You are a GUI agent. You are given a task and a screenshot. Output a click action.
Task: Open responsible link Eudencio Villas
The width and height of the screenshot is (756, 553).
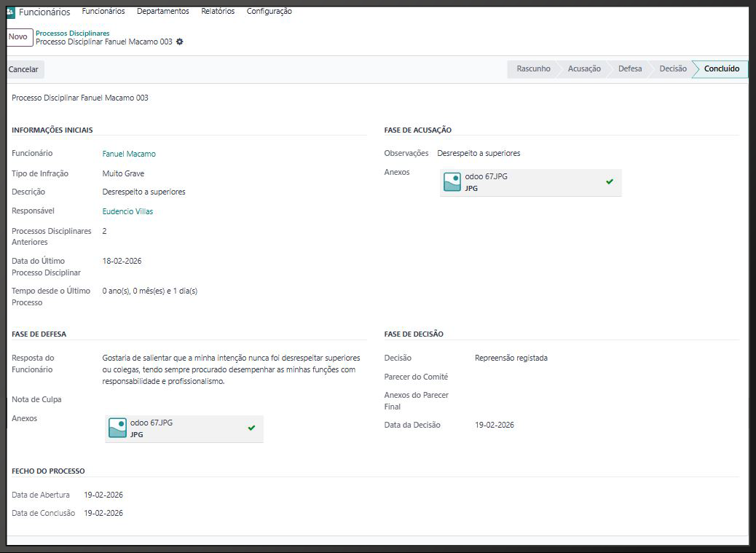pyautogui.click(x=127, y=211)
